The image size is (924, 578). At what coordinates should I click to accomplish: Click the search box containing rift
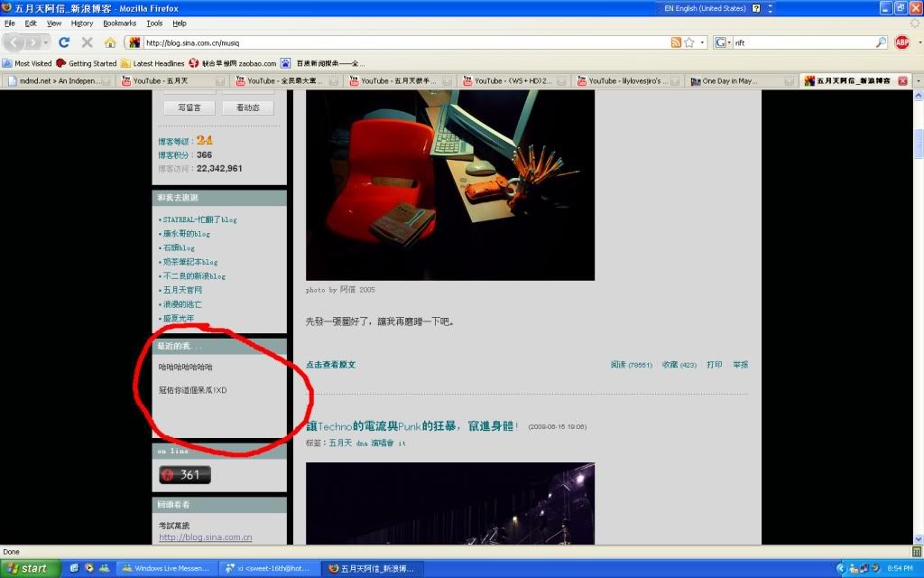[x=803, y=42]
